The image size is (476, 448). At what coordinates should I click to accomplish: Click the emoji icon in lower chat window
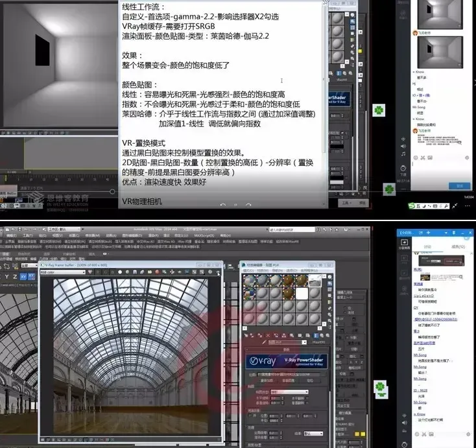point(416,434)
